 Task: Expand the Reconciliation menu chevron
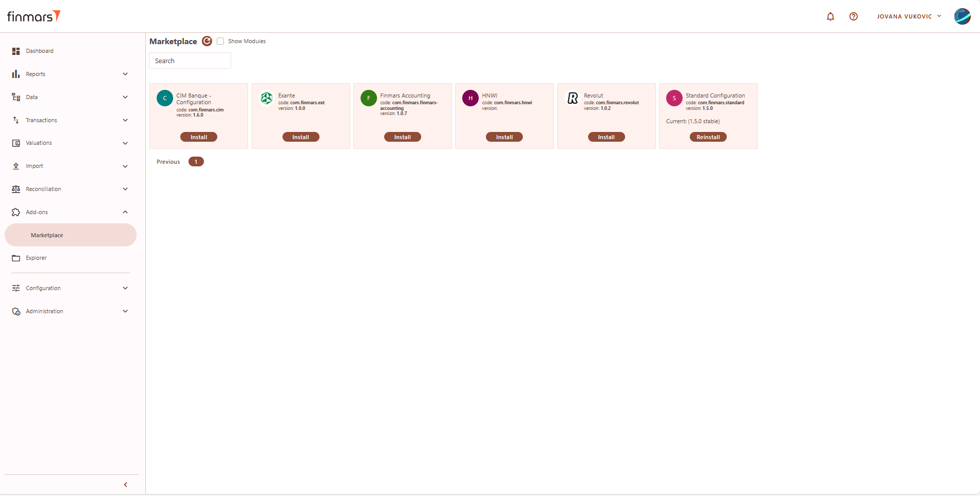click(125, 189)
